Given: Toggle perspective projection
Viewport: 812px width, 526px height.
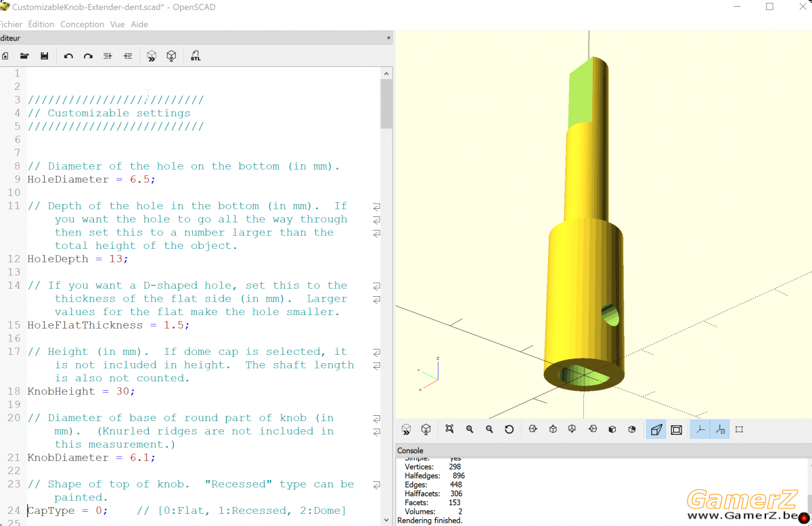Looking at the screenshot, I should [x=656, y=429].
